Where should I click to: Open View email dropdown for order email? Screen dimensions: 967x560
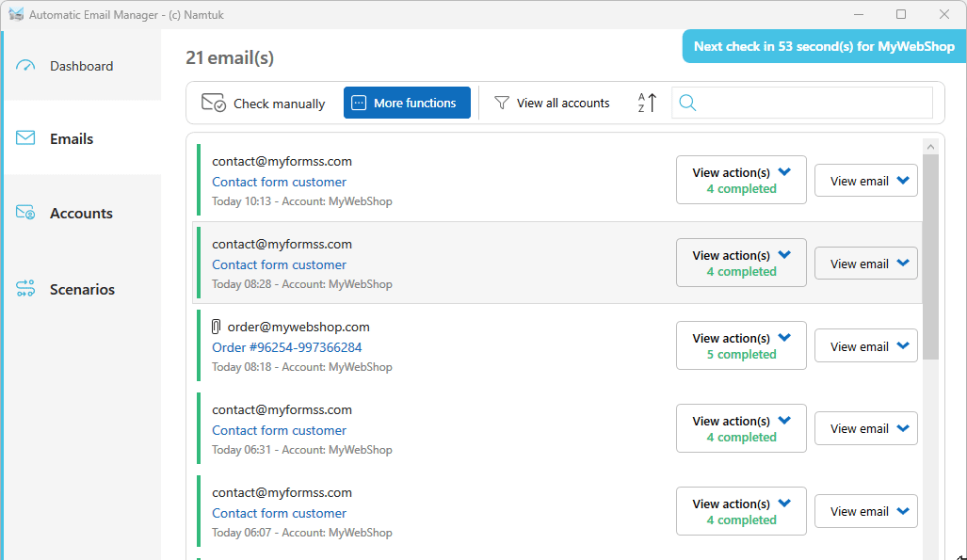866,346
